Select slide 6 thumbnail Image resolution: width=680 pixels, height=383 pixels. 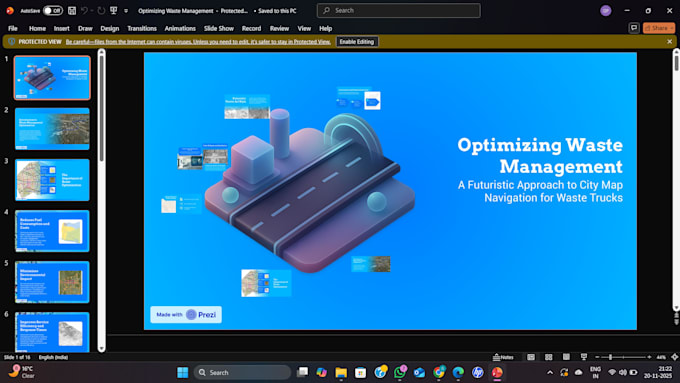(x=52, y=332)
